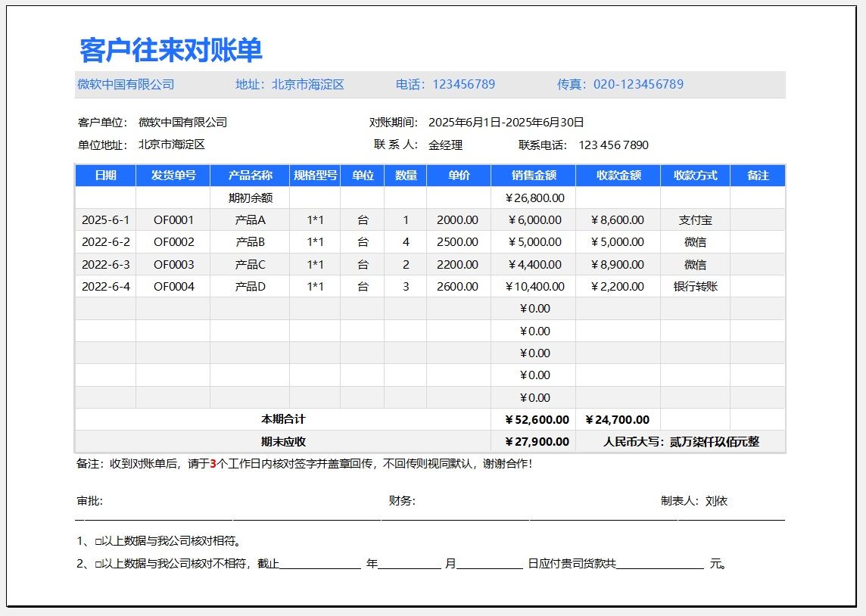Click 电话：123456789 in the banner
Image resolution: width=866 pixels, height=616 pixels.
pos(445,85)
